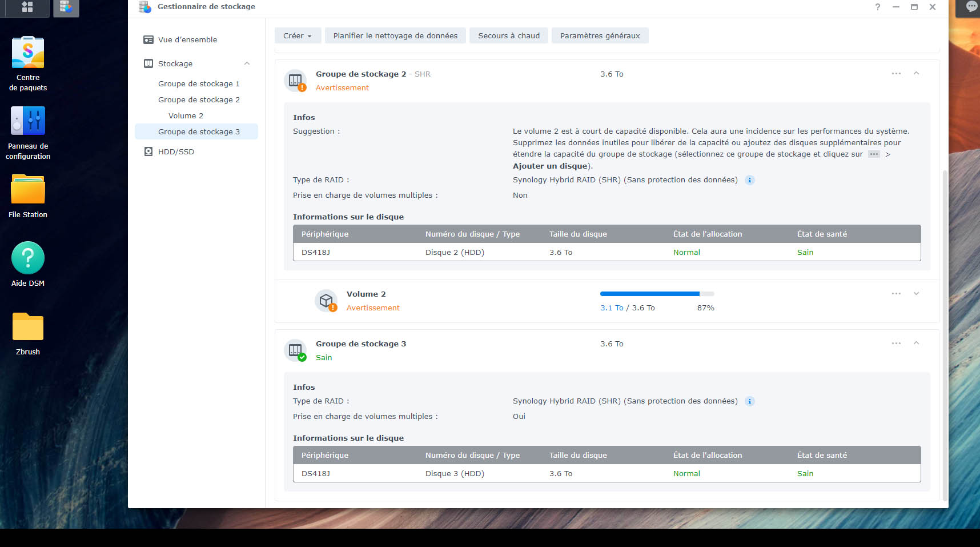Open the help question mark in title bar
Viewport: 980px width, 547px height.
click(x=878, y=7)
